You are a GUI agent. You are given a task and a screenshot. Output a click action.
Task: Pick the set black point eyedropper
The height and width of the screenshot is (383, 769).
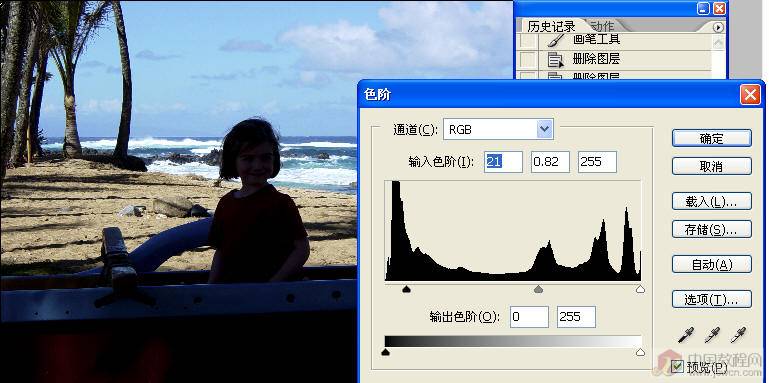tap(686, 335)
